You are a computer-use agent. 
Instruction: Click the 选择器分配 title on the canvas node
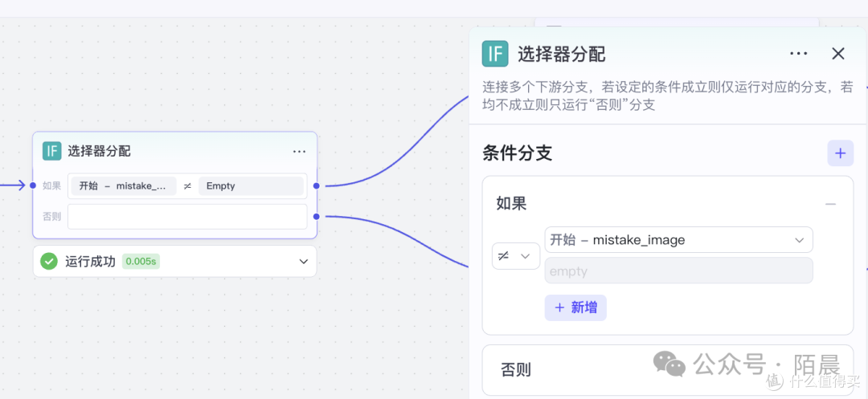[x=99, y=151]
